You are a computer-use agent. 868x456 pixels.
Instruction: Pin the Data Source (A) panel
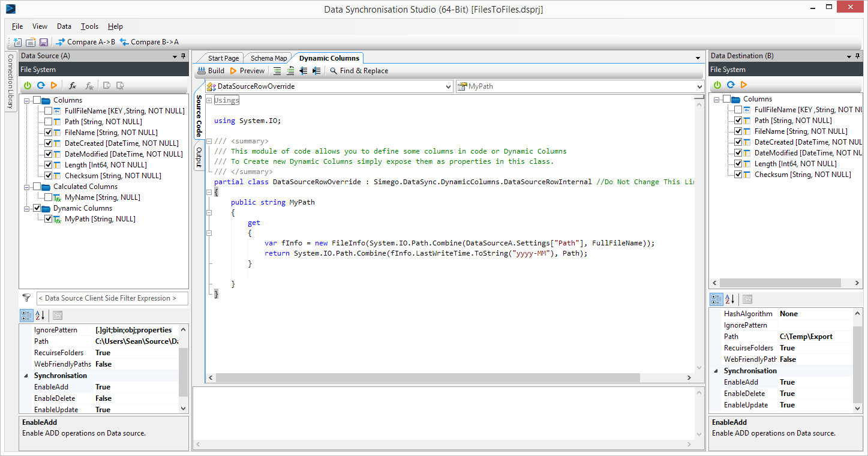click(184, 56)
